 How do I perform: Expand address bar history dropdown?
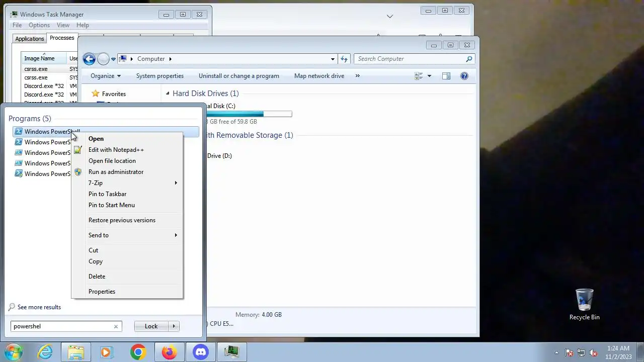(333, 59)
